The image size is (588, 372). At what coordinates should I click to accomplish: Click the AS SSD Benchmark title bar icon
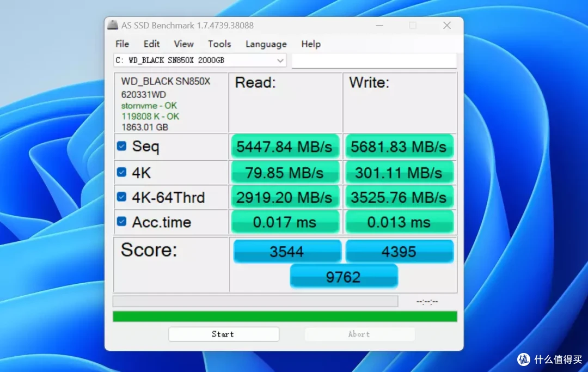(x=113, y=25)
